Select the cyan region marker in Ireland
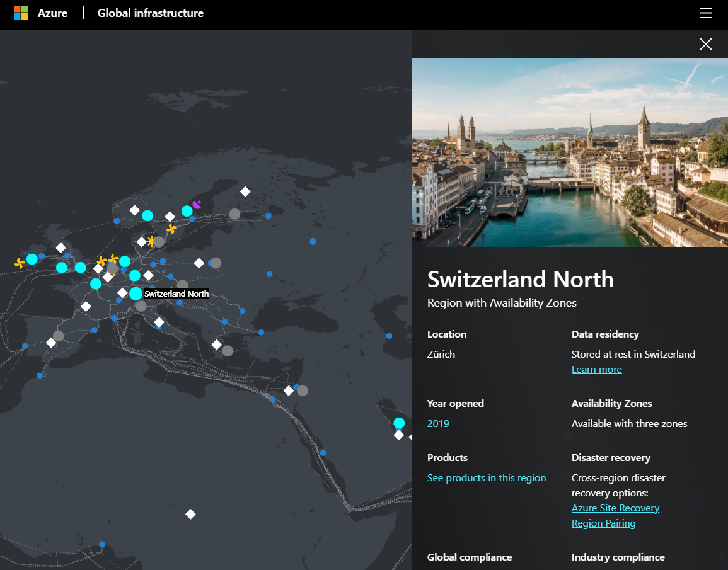 pos(32,259)
